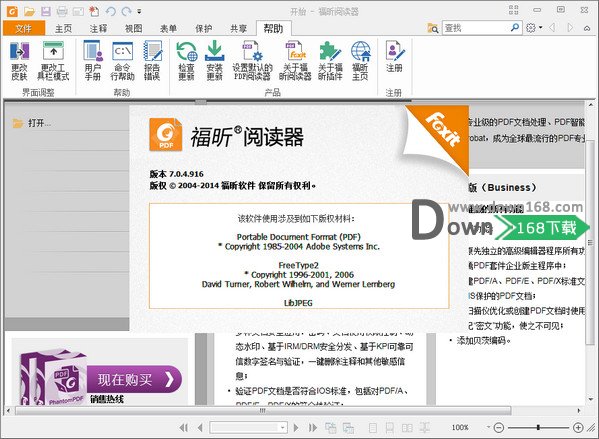Switch to the 视图 tab
Image resolution: width=599 pixels, height=439 pixels.
[133, 28]
